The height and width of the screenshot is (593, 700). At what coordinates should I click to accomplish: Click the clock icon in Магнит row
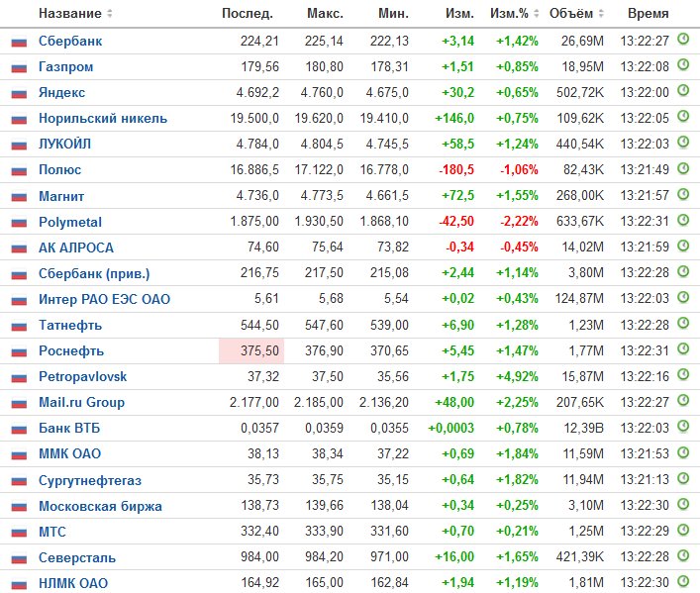(x=683, y=194)
